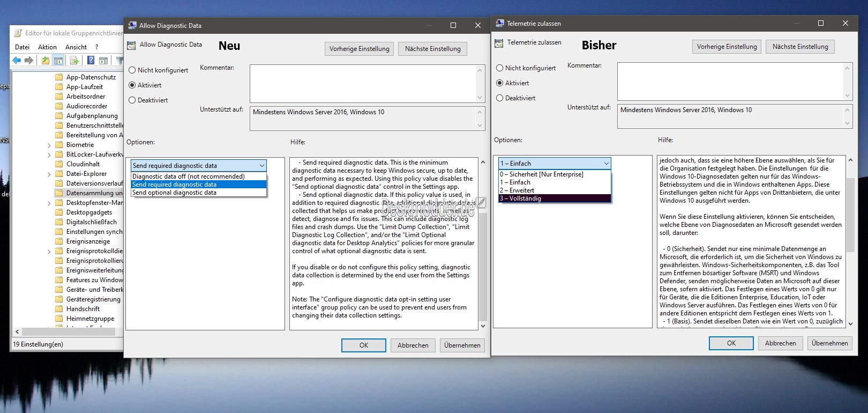Click Vorherige Einstellung in Allow Diagnostic Data dialog

coord(360,49)
